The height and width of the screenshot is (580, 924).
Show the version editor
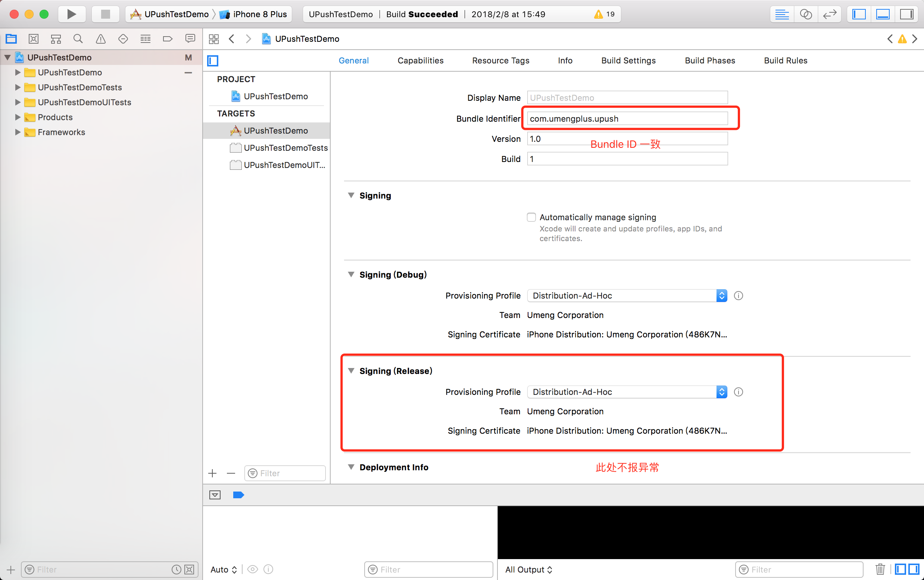click(x=829, y=14)
